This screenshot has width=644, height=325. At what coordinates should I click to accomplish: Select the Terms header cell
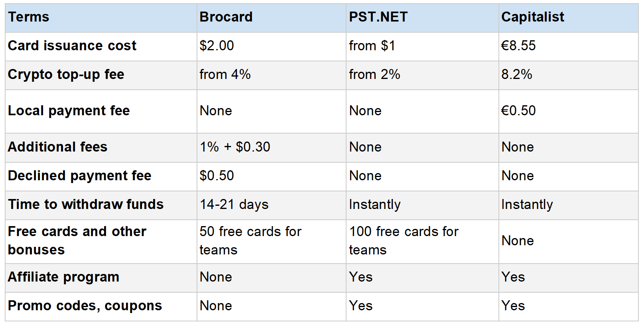point(101,18)
